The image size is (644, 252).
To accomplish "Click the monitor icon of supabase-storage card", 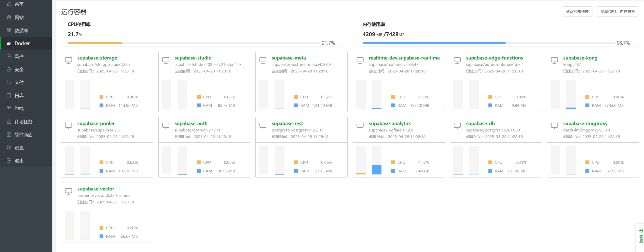I will click(x=68, y=60).
